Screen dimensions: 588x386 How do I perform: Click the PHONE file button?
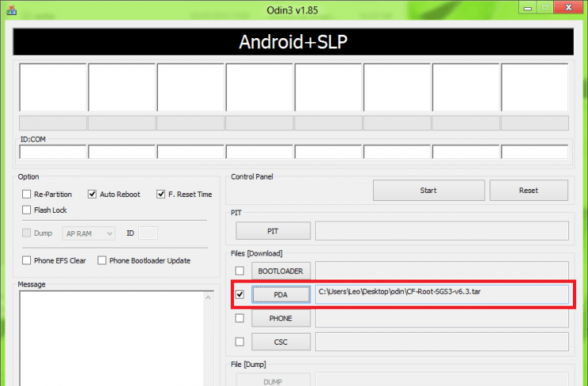[x=281, y=318]
